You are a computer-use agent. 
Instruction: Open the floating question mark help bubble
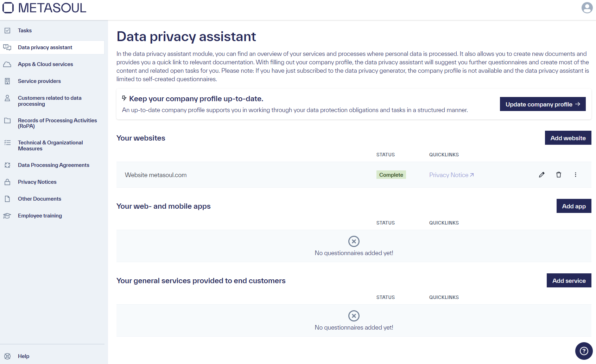click(x=584, y=351)
